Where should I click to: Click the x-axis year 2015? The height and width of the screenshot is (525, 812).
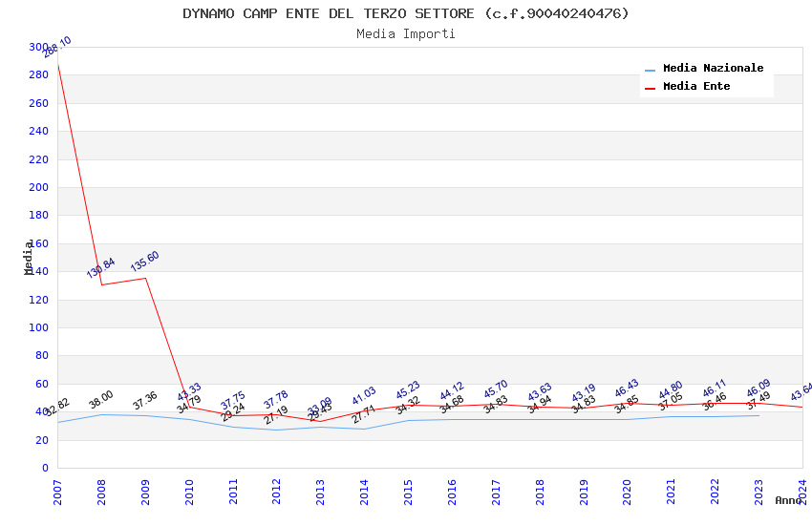[408, 492]
